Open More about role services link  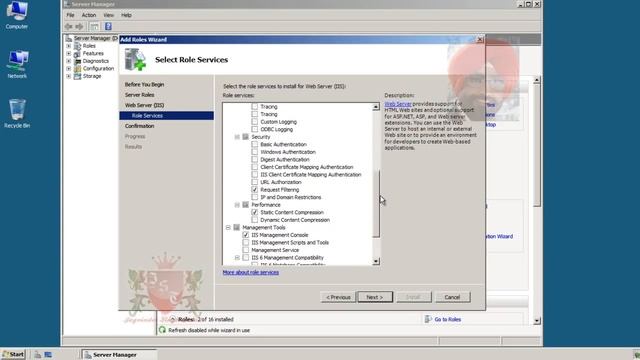[251, 272]
